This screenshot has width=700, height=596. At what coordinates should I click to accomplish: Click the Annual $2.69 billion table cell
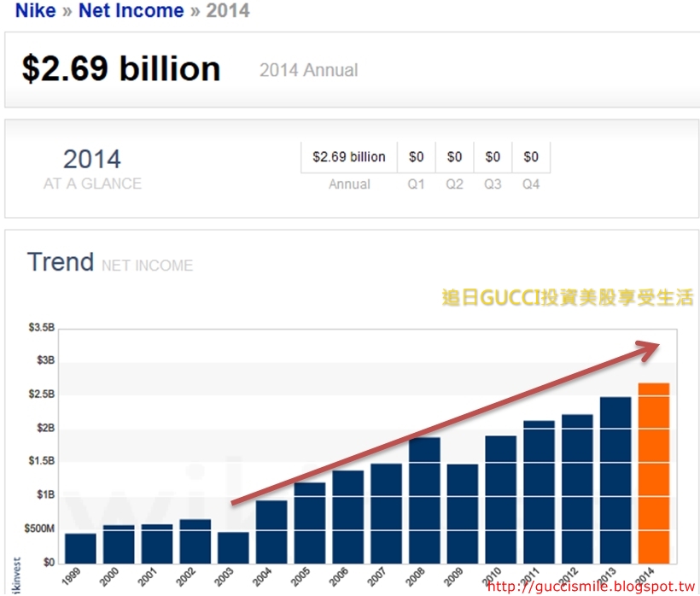[x=349, y=157]
